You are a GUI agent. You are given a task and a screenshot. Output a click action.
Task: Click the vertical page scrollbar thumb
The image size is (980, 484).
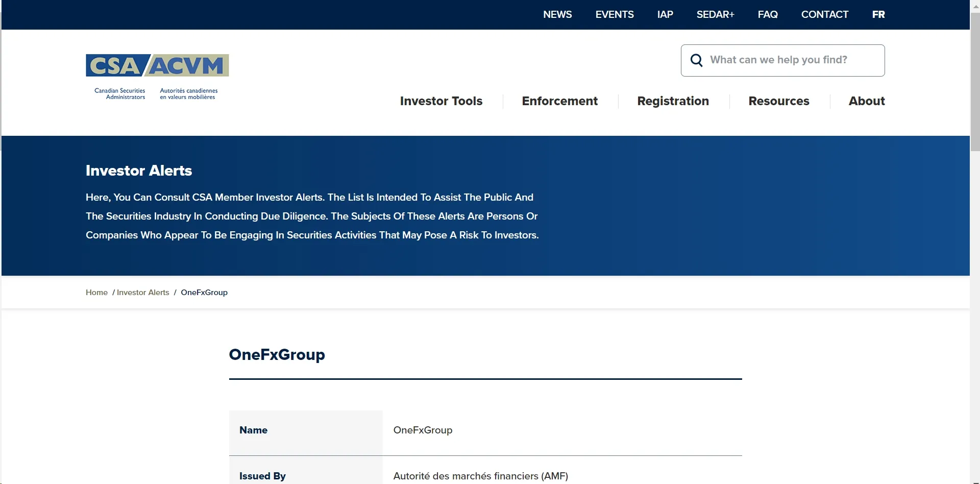pyautogui.click(x=975, y=82)
